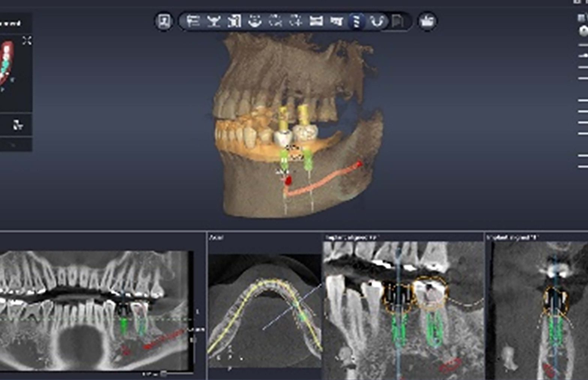Image resolution: width=588 pixels, height=380 pixels.
Task: Click the Axial view title
Action: pos(216,238)
